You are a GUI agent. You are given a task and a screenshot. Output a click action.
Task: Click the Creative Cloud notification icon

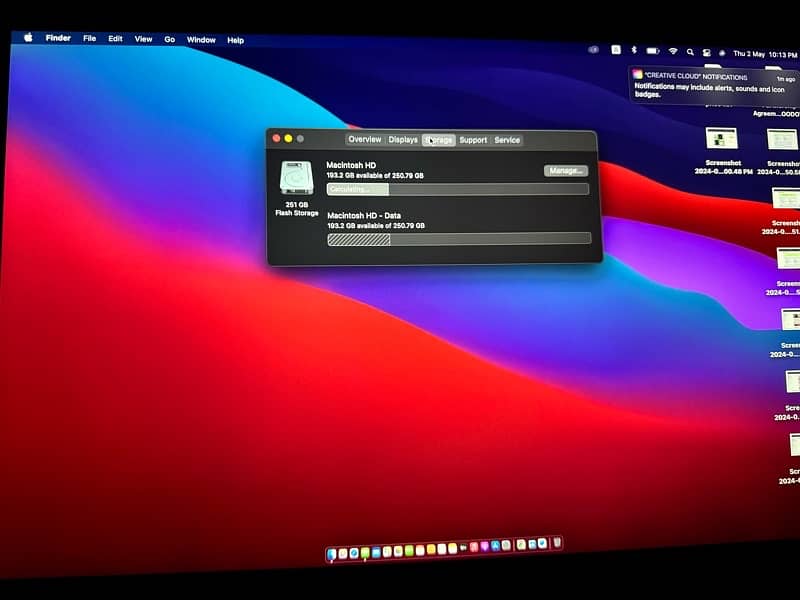[637, 76]
